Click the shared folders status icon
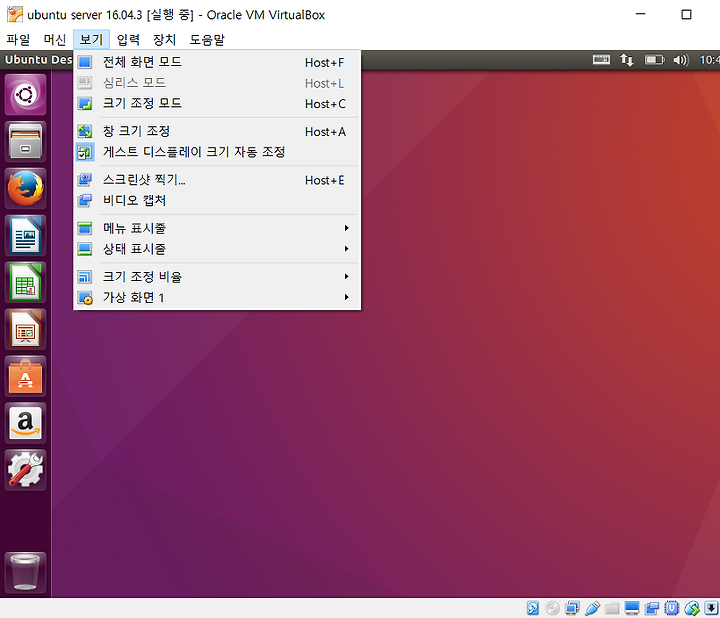 (x=612, y=609)
